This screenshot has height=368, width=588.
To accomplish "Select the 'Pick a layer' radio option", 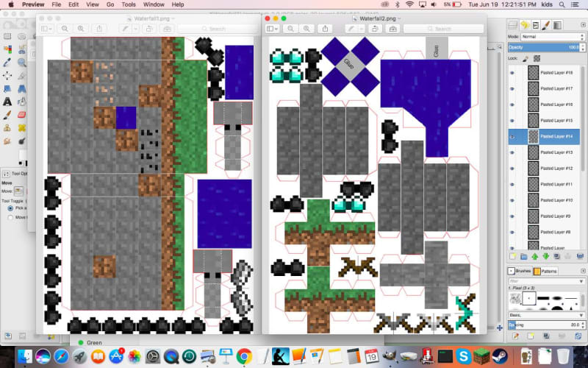I will click(x=10, y=208).
